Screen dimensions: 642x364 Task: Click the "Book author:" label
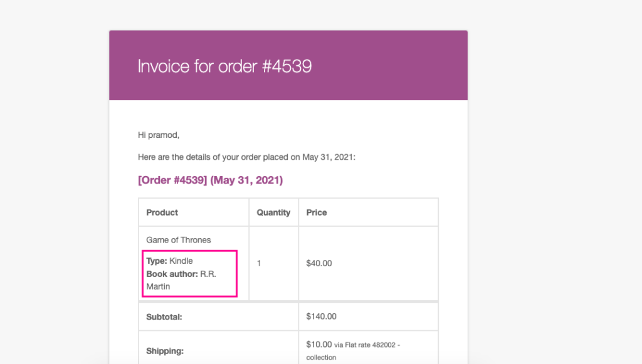pos(172,274)
